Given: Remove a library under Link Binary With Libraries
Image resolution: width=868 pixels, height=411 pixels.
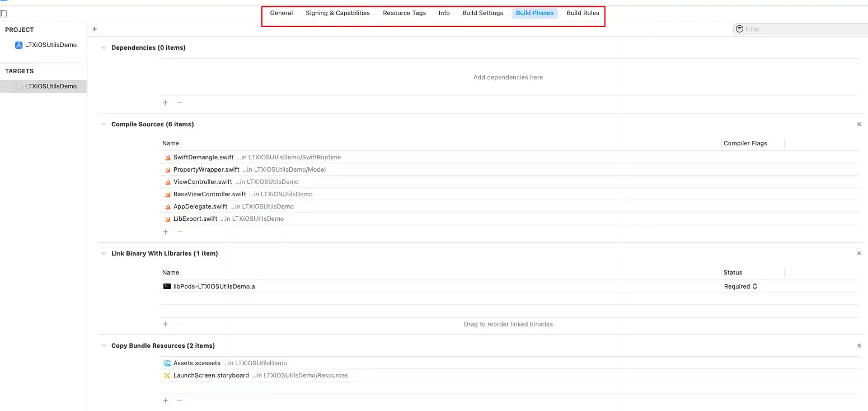Looking at the screenshot, I should (x=179, y=324).
